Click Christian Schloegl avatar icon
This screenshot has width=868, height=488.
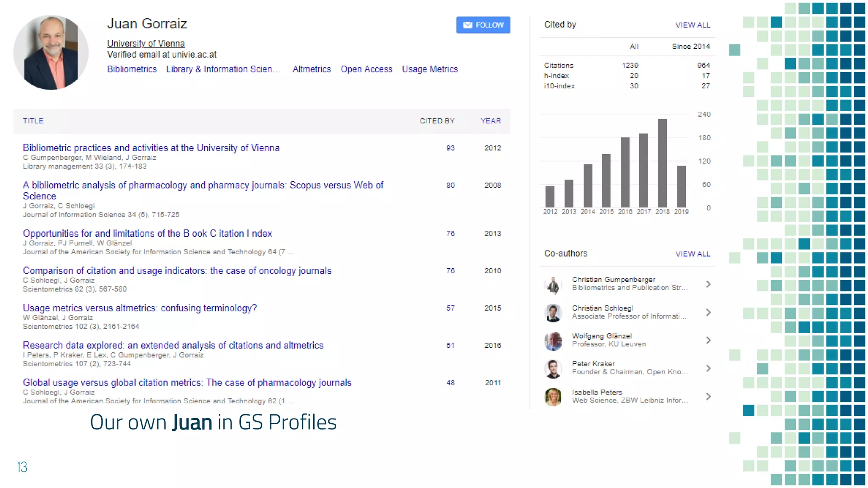pos(553,313)
